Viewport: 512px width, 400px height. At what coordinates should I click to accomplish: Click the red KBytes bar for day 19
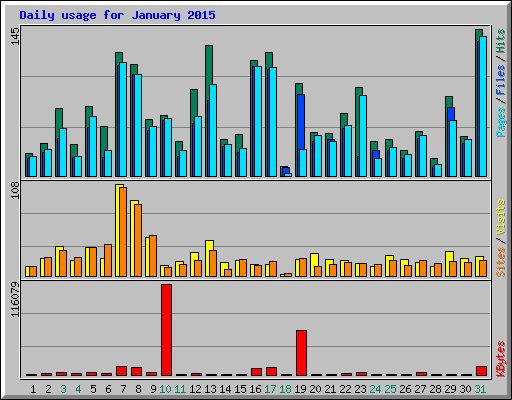301,353
